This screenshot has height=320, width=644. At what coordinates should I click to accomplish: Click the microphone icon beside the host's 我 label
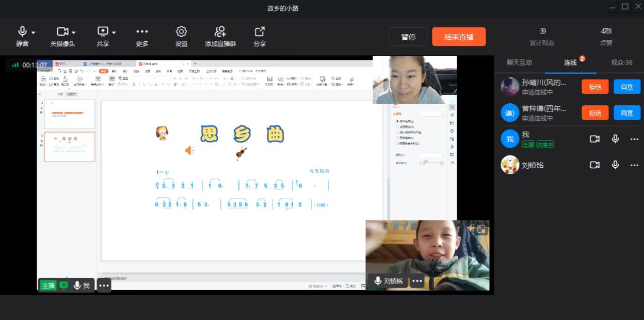[x=77, y=285]
